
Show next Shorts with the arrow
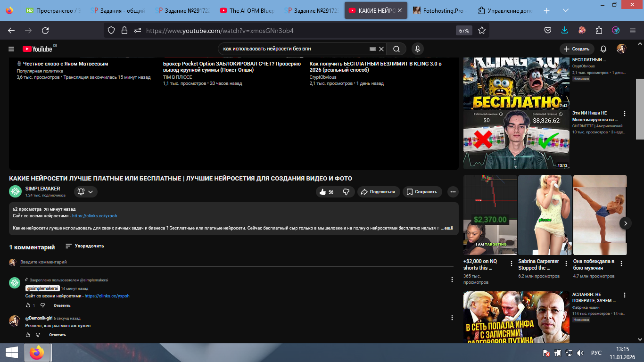point(625,223)
